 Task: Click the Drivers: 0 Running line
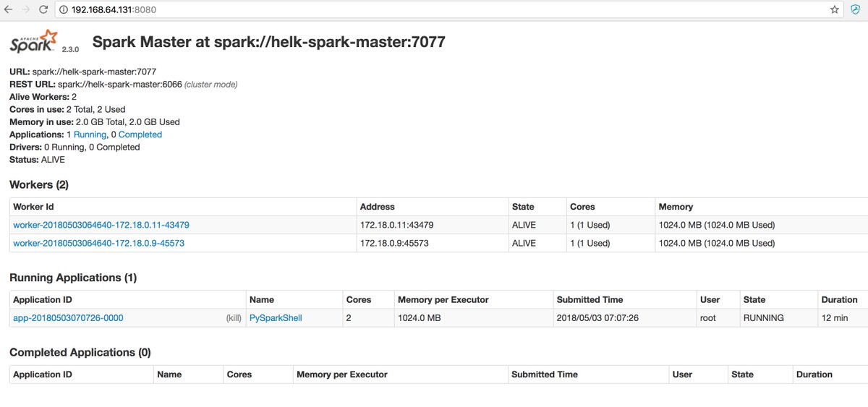tap(75, 147)
